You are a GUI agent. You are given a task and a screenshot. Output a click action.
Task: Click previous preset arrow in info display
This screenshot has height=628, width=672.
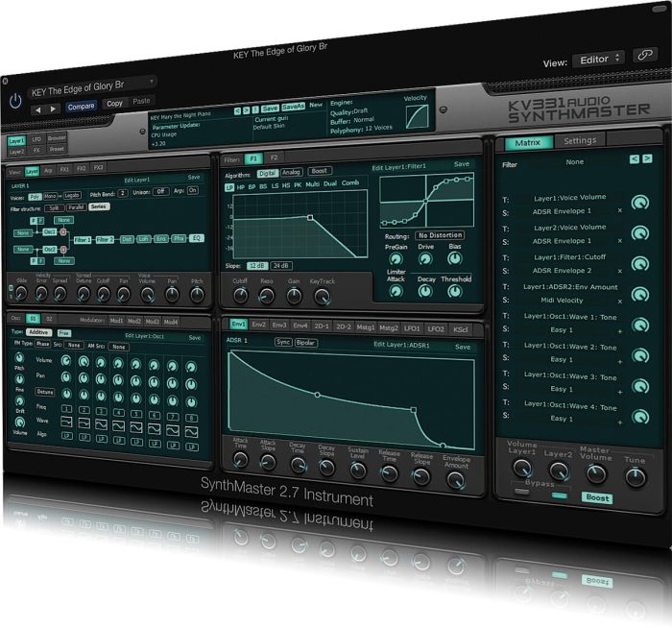point(237,111)
